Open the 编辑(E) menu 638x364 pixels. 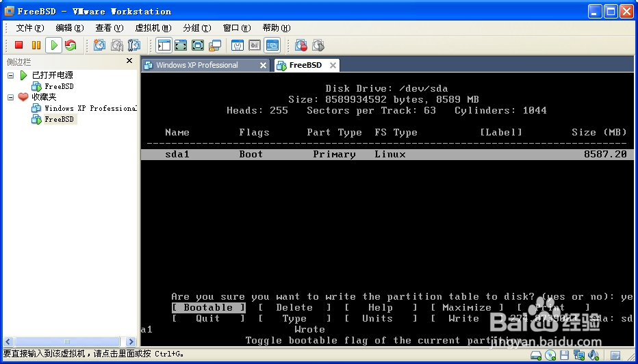[x=70, y=27]
